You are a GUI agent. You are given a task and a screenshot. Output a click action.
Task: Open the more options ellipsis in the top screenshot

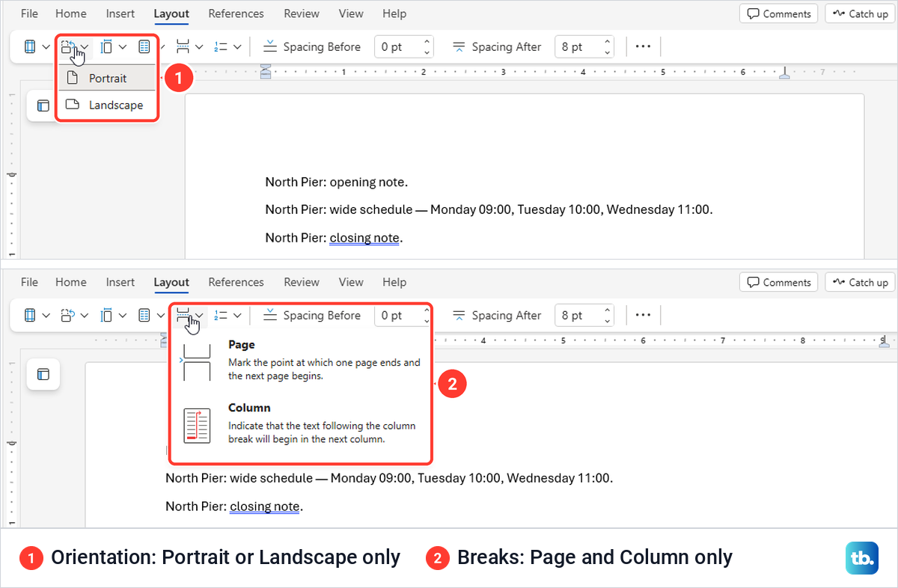point(643,46)
